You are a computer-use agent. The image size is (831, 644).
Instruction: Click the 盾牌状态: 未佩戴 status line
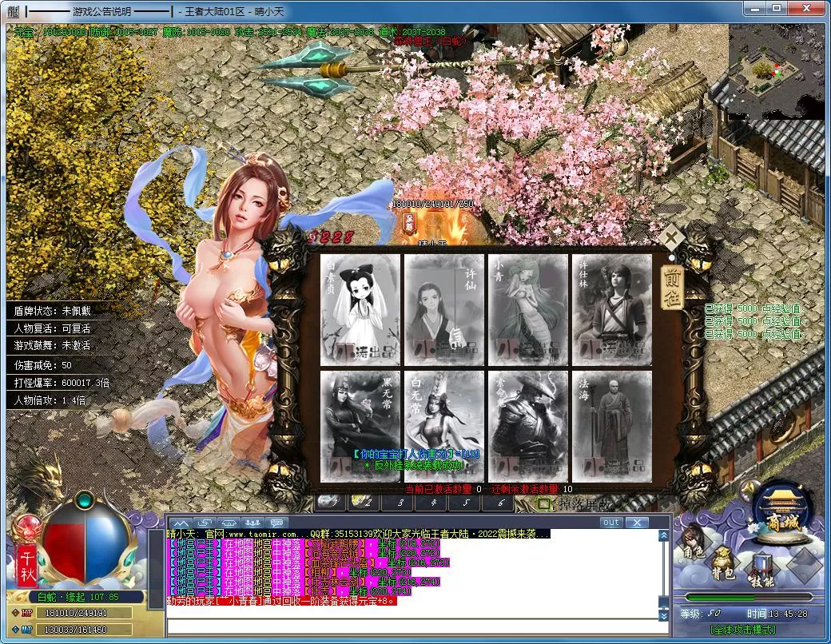pos(53,311)
